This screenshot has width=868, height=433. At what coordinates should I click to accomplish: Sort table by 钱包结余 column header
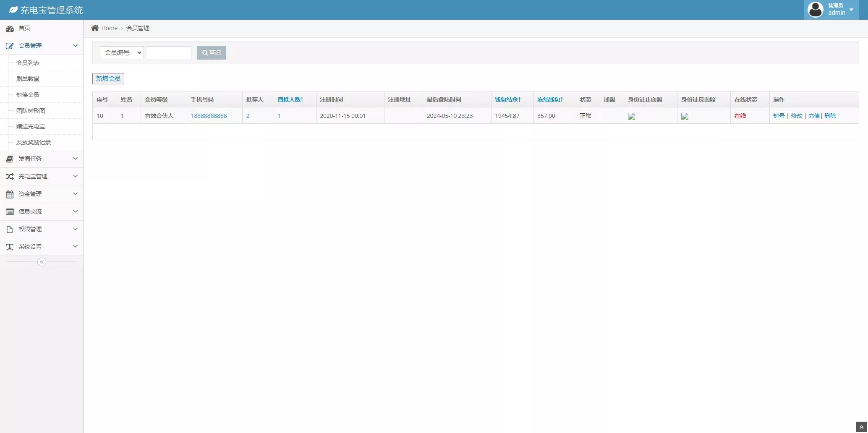(x=507, y=99)
